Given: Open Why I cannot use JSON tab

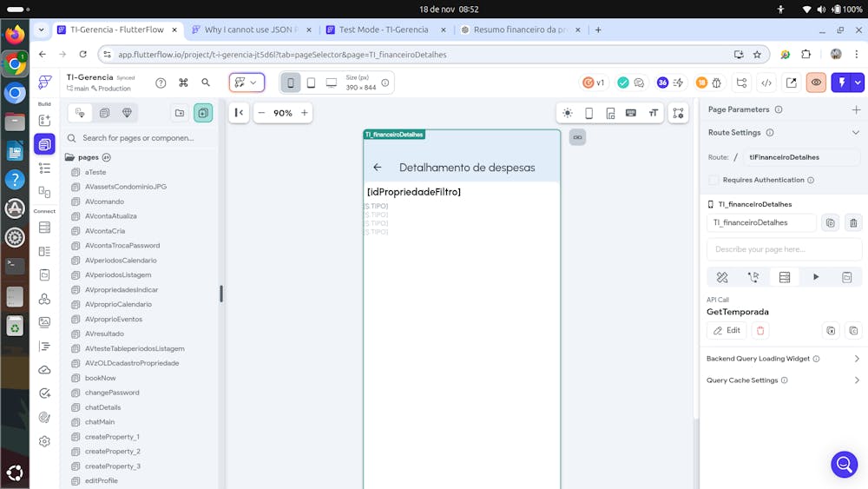Looking at the screenshot, I should coord(250,30).
